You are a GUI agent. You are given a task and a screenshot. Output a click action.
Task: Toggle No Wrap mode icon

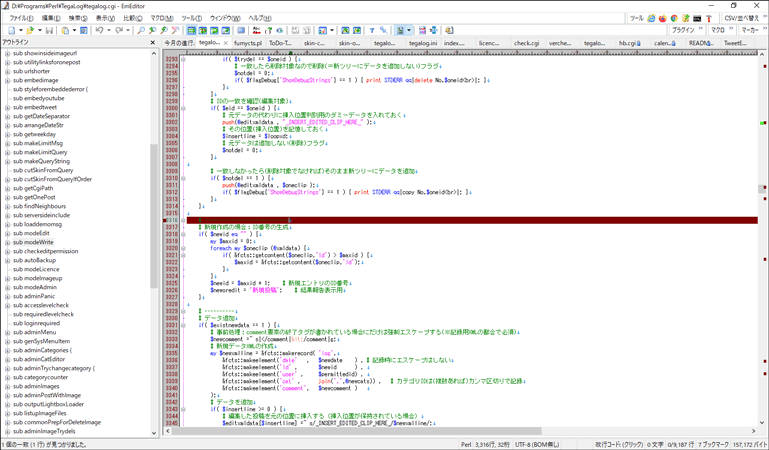coord(191,30)
